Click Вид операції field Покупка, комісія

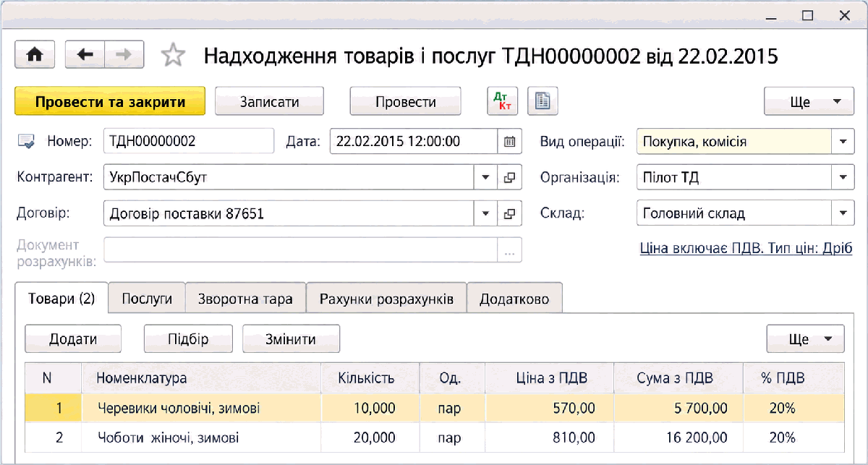734,141
